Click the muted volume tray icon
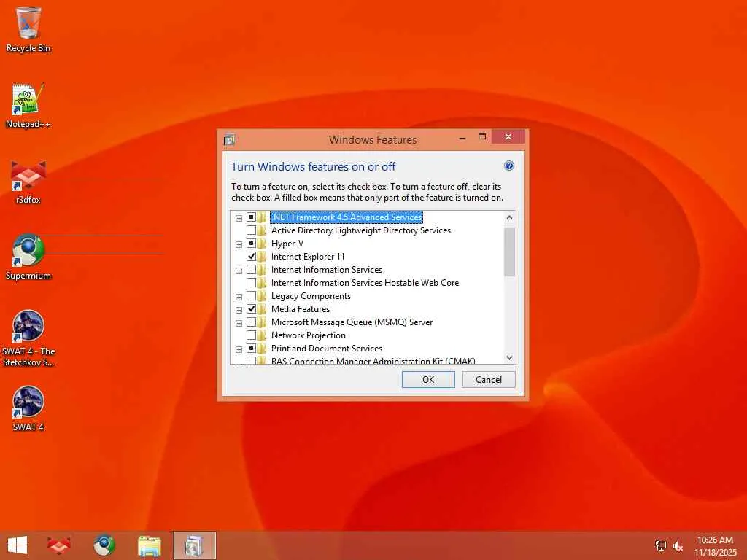747x560 pixels. pyautogui.click(x=678, y=545)
